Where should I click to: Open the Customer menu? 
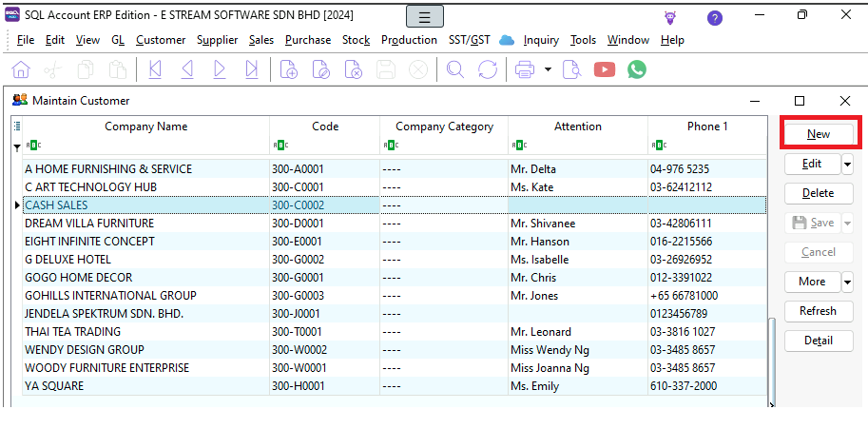[161, 40]
